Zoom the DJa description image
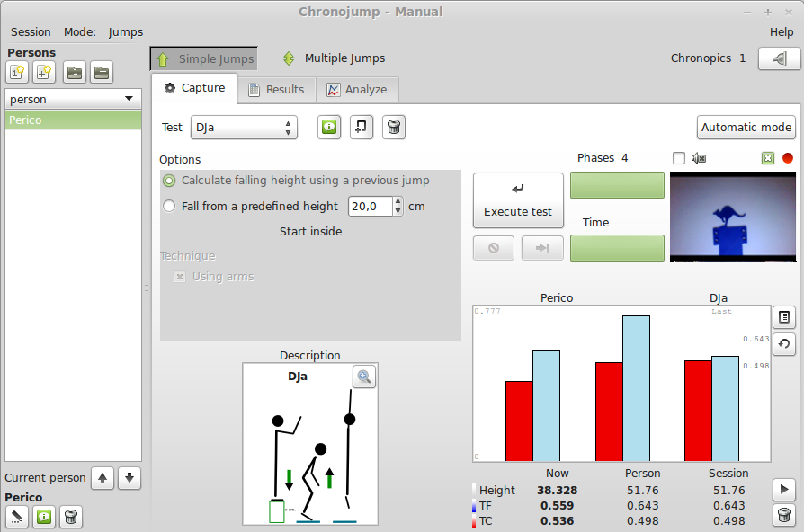This screenshot has height=532, width=804. [x=364, y=377]
